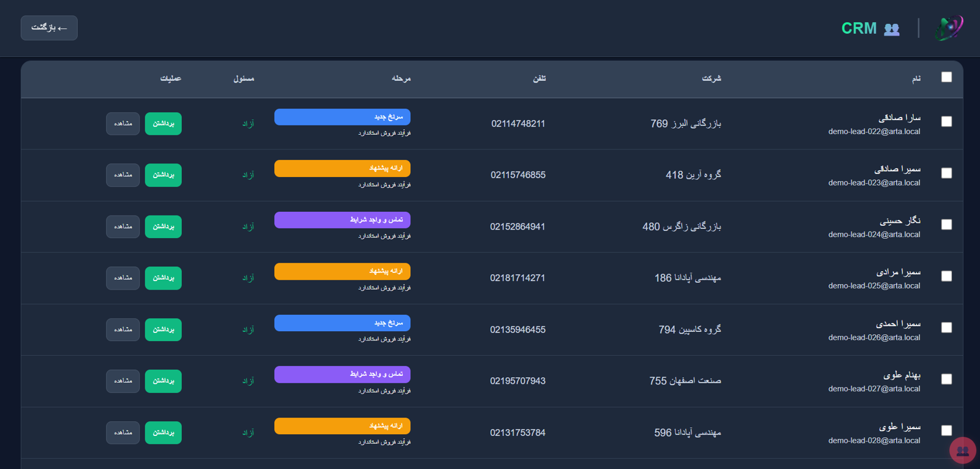Click the CRM people icon in the header

point(892,29)
